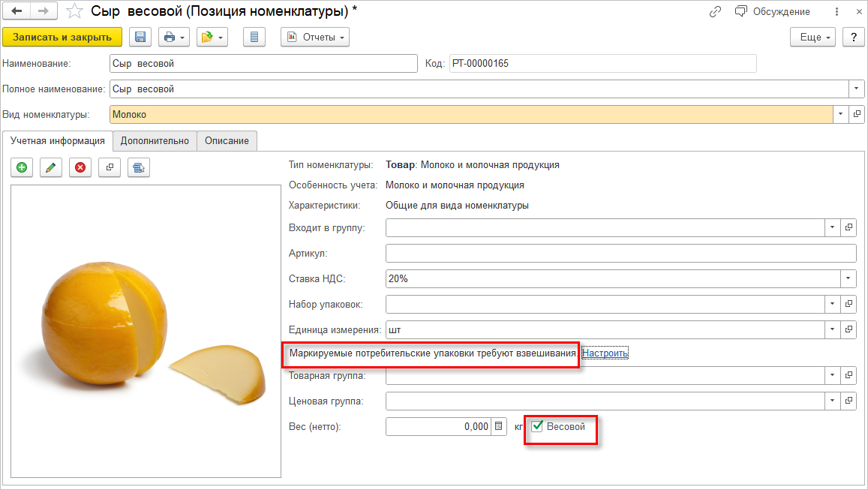
Task: Add a new image with green plus
Action: point(22,167)
